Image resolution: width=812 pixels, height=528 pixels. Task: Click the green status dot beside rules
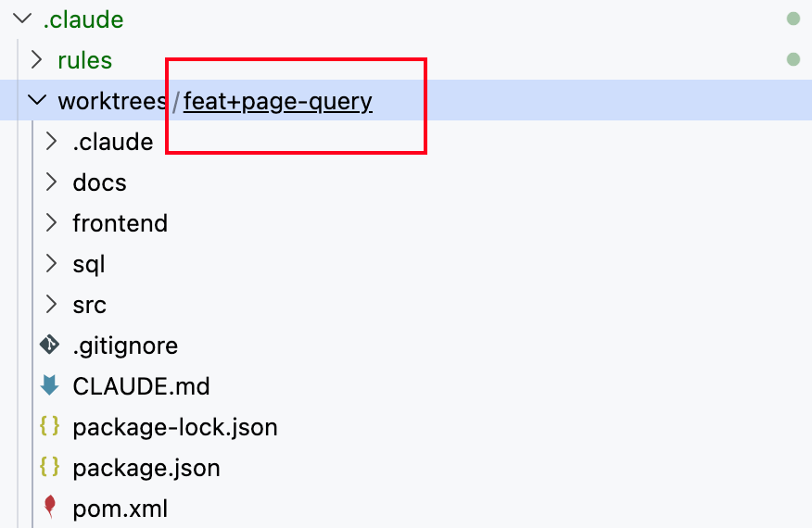793,59
